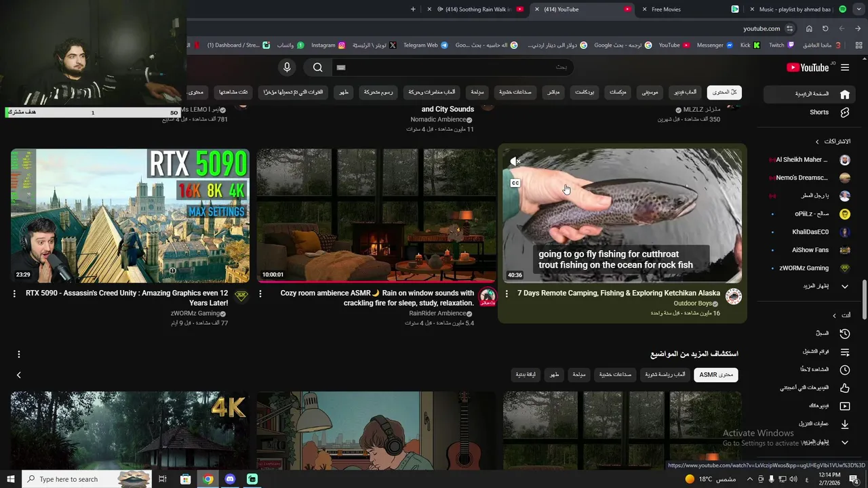
Task: Reload the page with browser refresh icon
Action: [825, 28]
